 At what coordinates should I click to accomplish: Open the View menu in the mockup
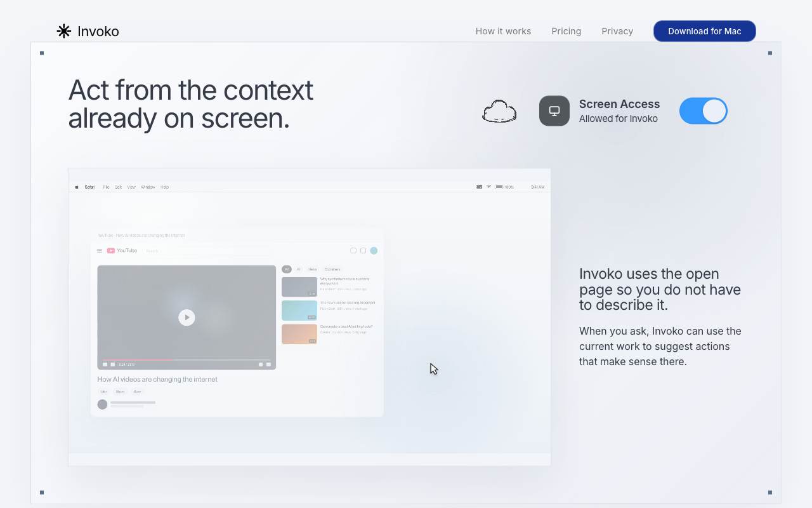pyautogui.click(x=131, y=187)
